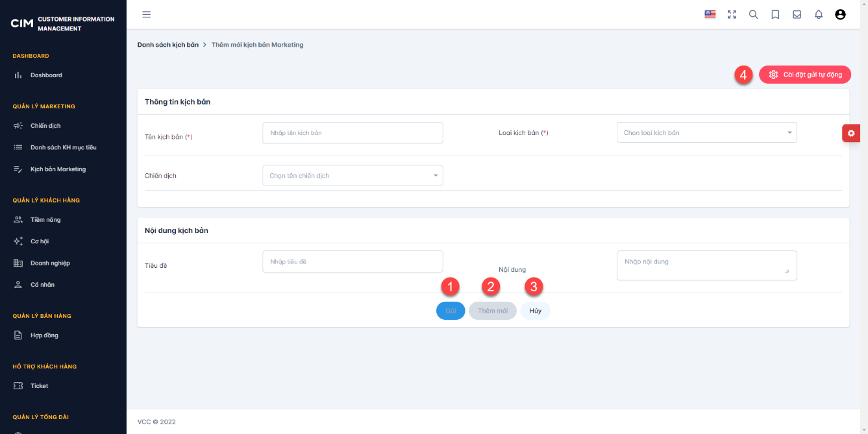Click the Dashboard bar chart icon
This screenshot has height=434, width=868.
[18, 75]
